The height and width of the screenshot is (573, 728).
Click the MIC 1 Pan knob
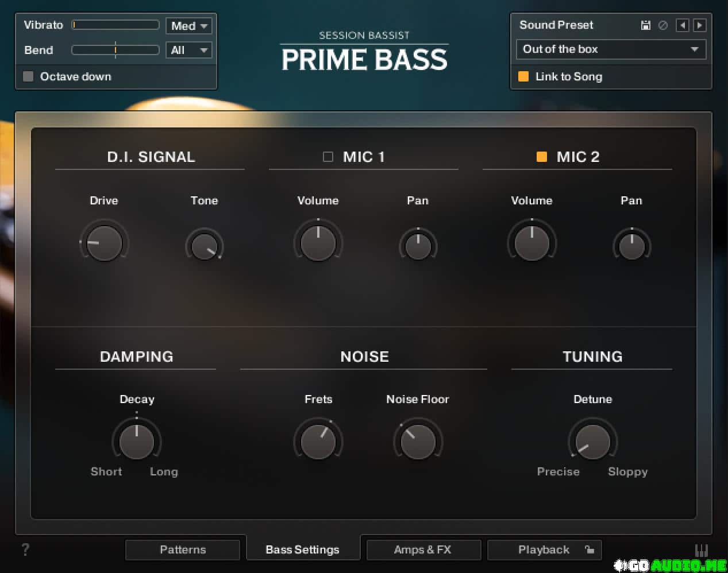pyautogui.click(x=418, y=246)
